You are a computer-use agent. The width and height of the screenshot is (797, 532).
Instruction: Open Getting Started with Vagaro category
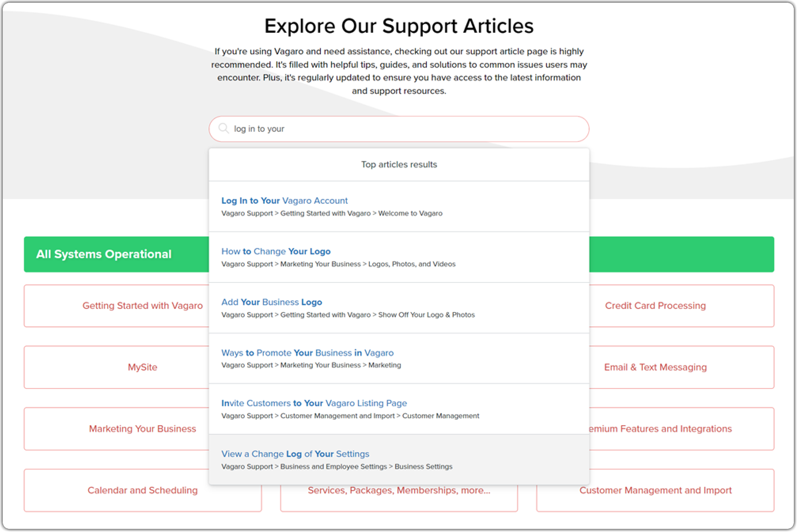pos(116,306)
